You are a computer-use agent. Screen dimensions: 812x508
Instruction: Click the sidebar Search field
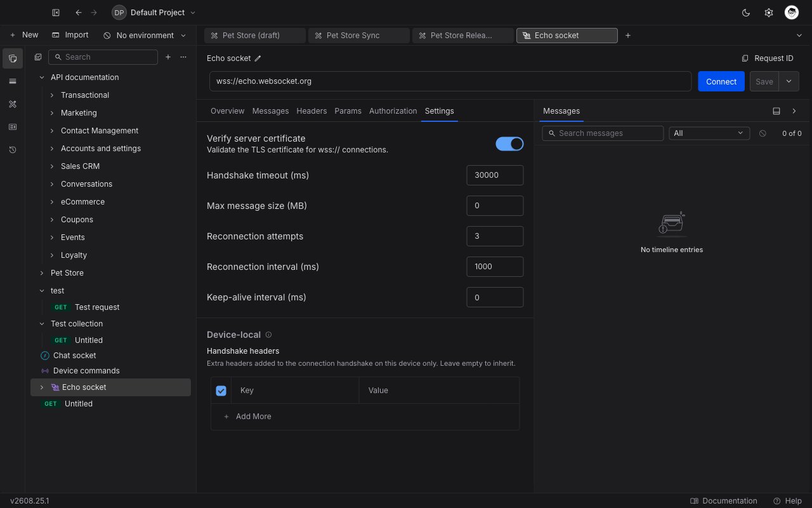click(x=103, y=57)
